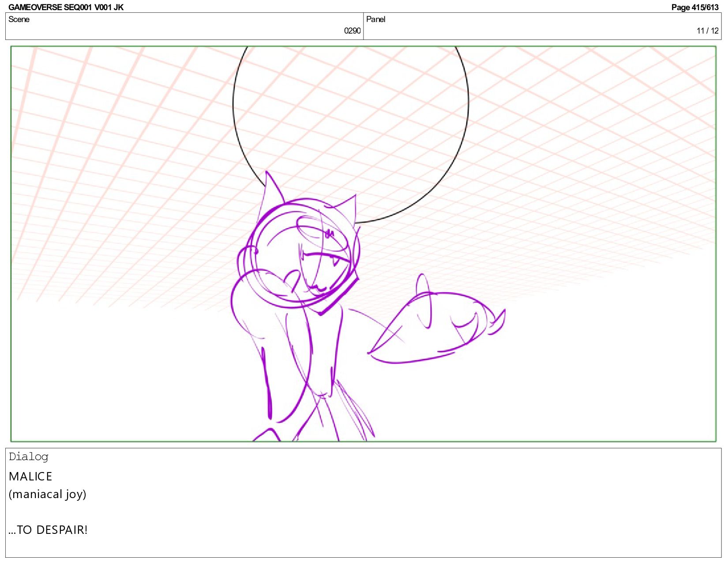Click the Panel label
This screenshot has width=728, height=563.
(x=376, y=19)
